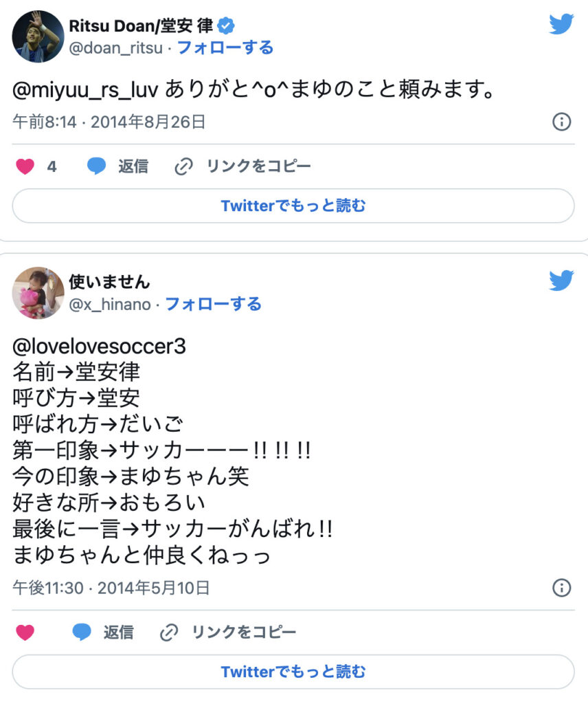Click the reply bubble icon on Ritsu Doan's tweet

[x=96, y=166]
